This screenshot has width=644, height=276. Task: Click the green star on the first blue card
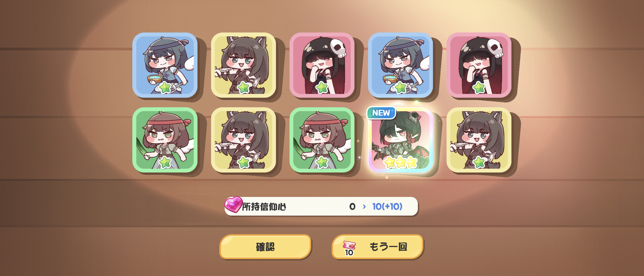pyautogui.click(x=165, y=87)
